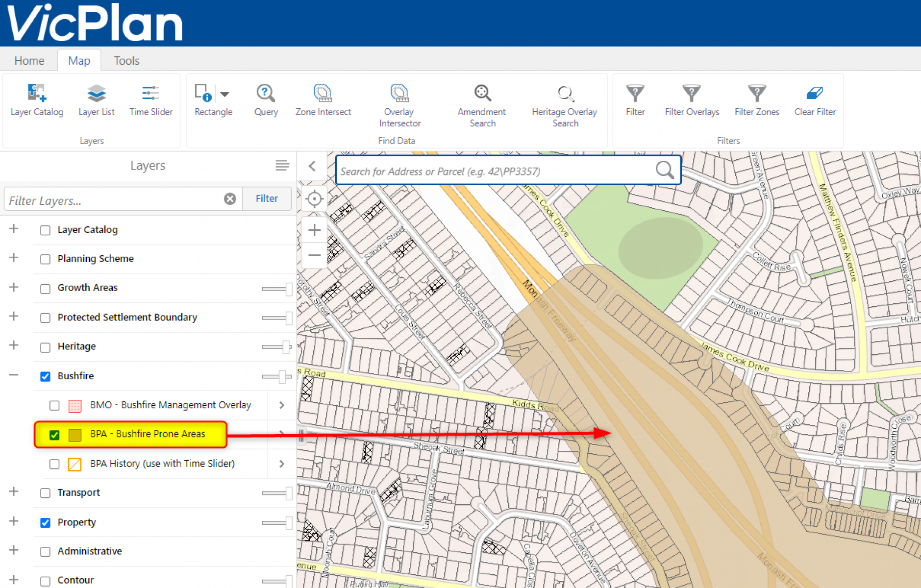This screenshot has width=921, height=588.
Task: Open the Layers panel menu icon
Action: pos(282,166)
